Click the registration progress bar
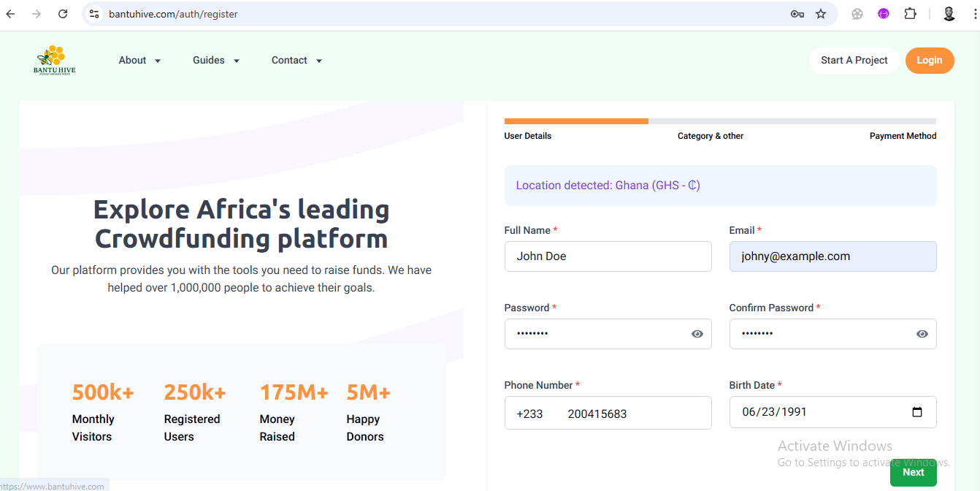Image resolution: width=980 pixels, height=491 pixels. click(x=719, y=121)
